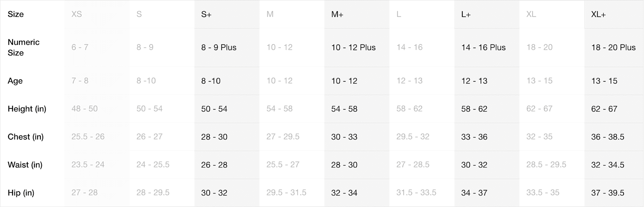The width and height of the screenshot is (644, 207).
Task: Select the S+ size column header
Action: point(206,14)
